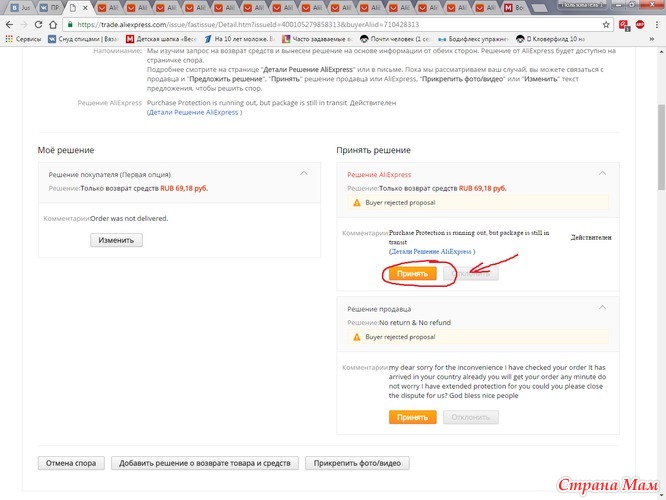Screen dimensions: 666x500
Task: Click the red extension icon beside the star
Action: pyautogui.click(x=624, y=25)
